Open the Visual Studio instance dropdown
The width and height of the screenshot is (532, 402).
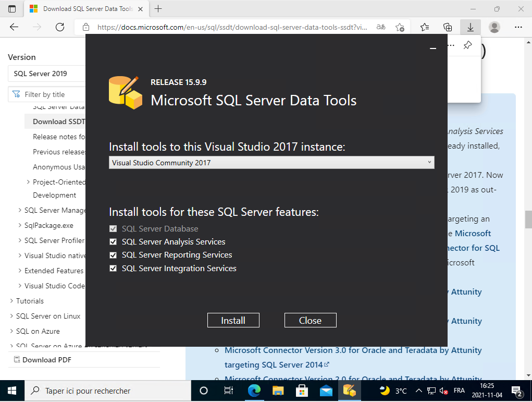point(271,163)
